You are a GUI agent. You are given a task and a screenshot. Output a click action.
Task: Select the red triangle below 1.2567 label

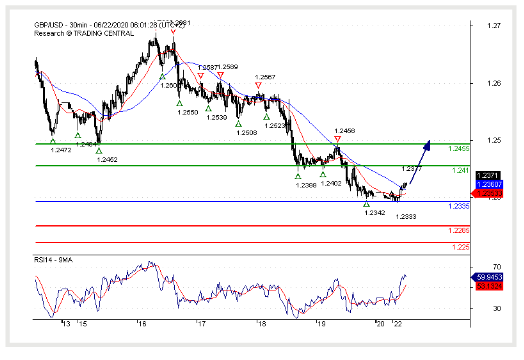coord(258,85)
